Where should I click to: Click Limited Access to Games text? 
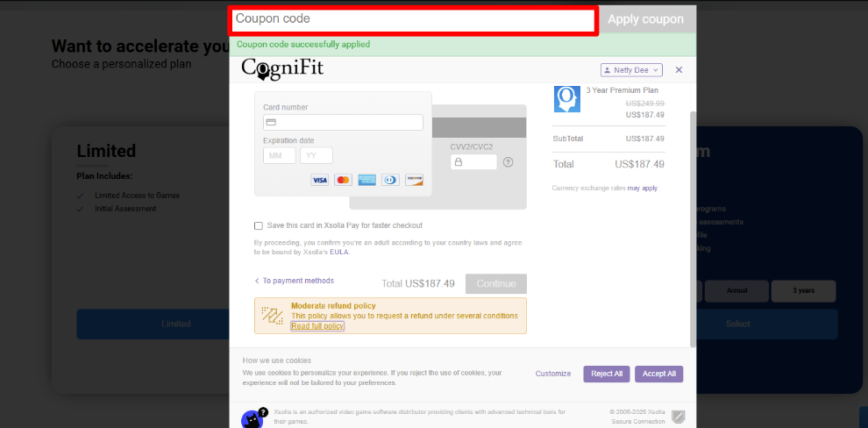(x=138, y=196)
